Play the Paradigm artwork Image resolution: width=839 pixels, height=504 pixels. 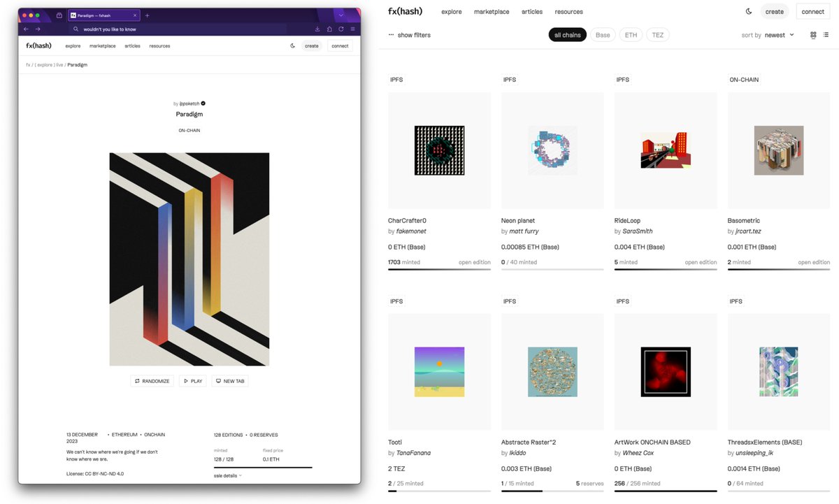193,381
